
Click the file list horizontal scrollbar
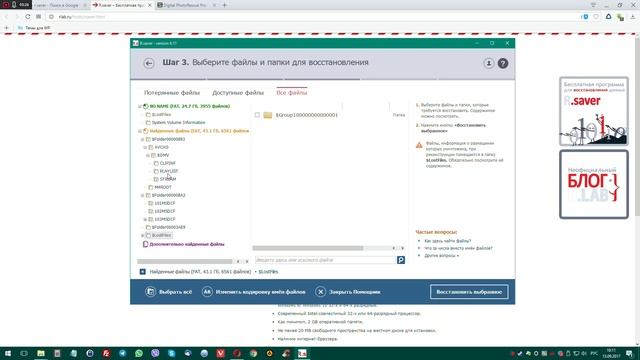308,248
